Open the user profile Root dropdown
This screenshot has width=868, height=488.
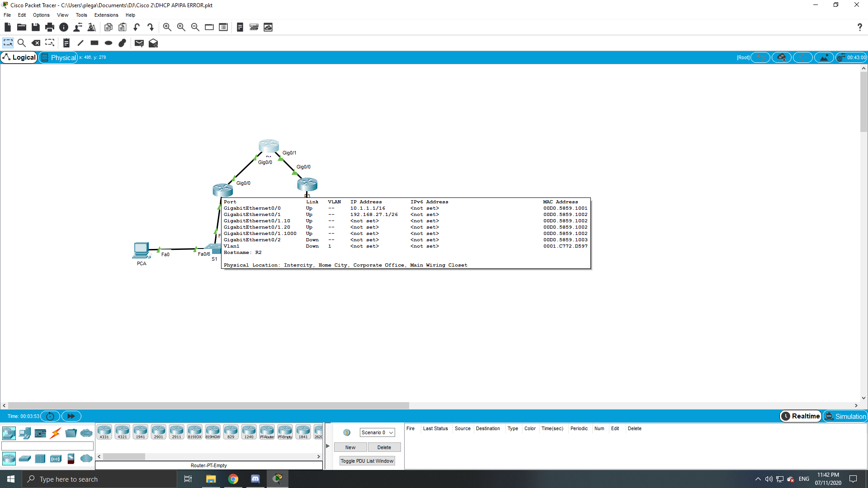[x=743, y=57]
